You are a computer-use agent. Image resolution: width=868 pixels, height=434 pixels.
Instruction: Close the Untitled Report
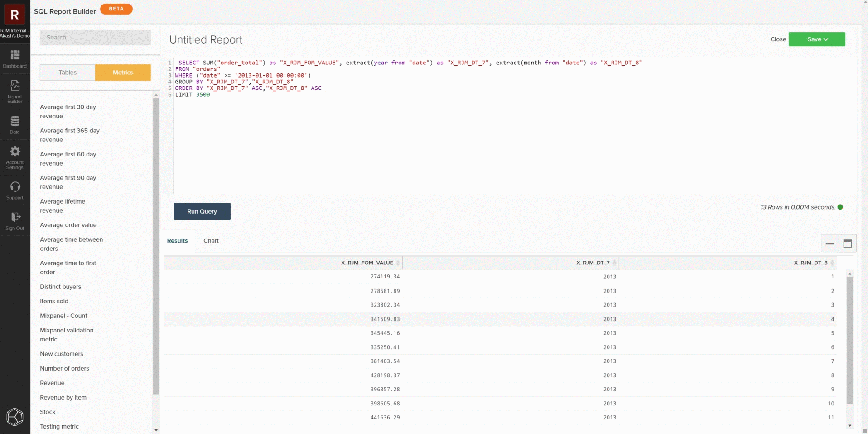tap(778, 39)
